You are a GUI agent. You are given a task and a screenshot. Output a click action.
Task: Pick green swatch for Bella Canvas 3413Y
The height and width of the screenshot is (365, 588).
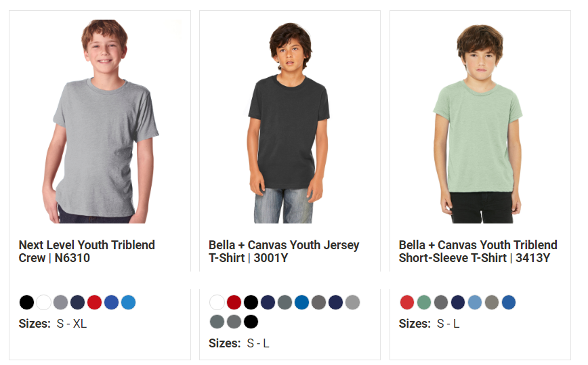(424, 302)
